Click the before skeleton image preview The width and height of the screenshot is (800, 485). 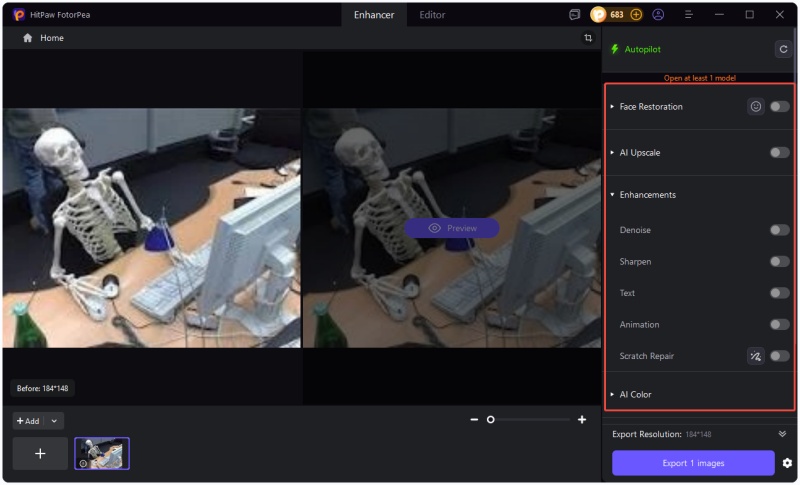[x=152, y=228]
